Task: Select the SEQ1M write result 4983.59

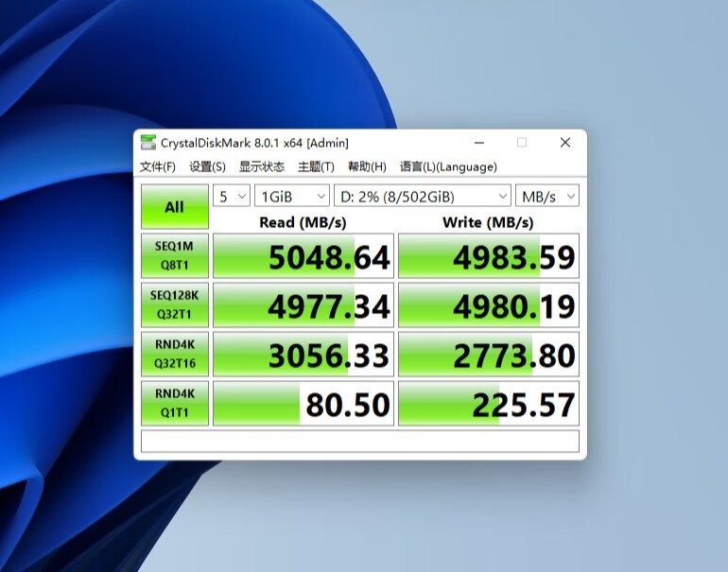Action: tap(489, 256)
